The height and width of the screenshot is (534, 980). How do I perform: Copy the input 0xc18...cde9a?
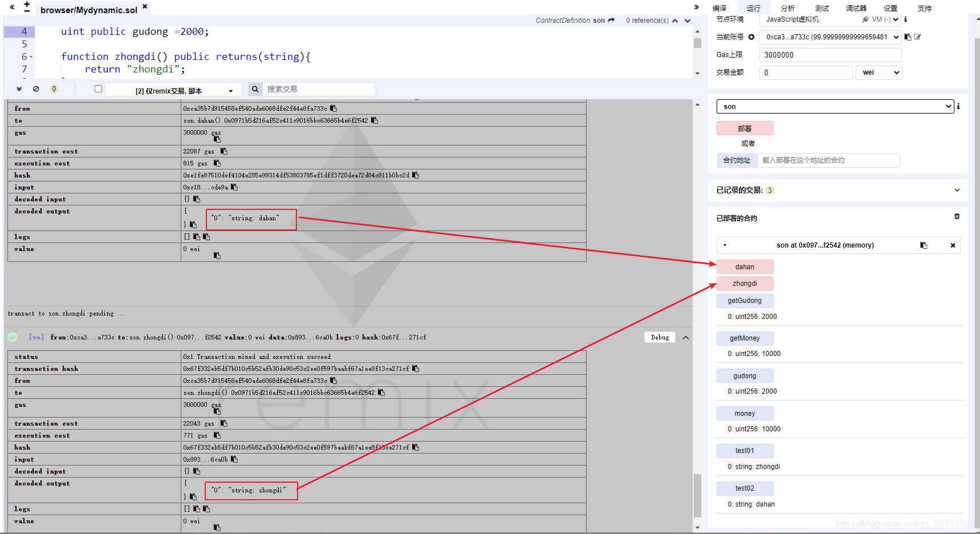(x=234, y=187)
